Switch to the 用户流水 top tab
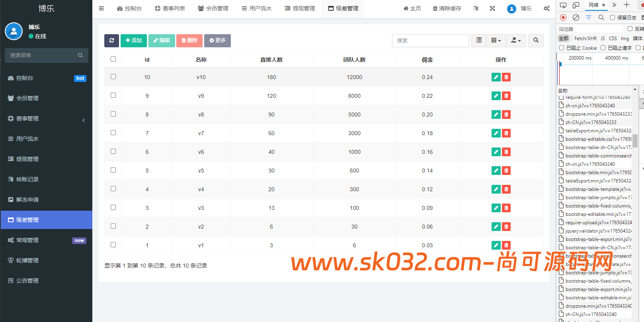The height and width of the screenshot is (322, 644). [x=257, y=8]
